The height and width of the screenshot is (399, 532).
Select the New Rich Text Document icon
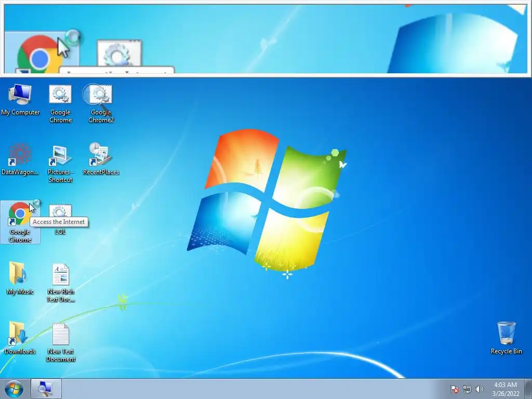60,283
